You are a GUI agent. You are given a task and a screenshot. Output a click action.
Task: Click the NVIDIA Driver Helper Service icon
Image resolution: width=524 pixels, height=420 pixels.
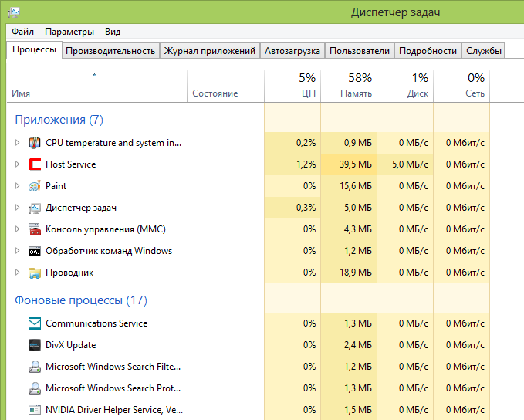(x=35, y=410)
